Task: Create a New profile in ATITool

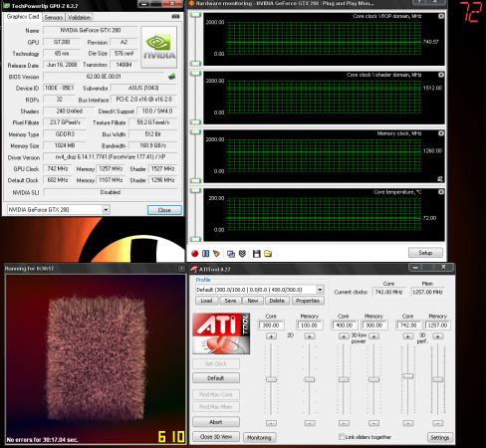Action: click(253, 301)
